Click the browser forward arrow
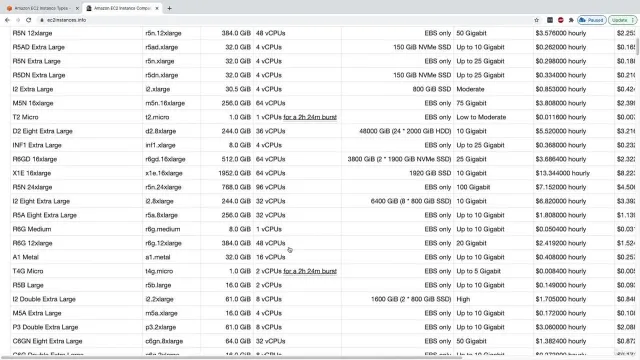Viewport: 640px width, 360px height. click(x=18, y=20)
